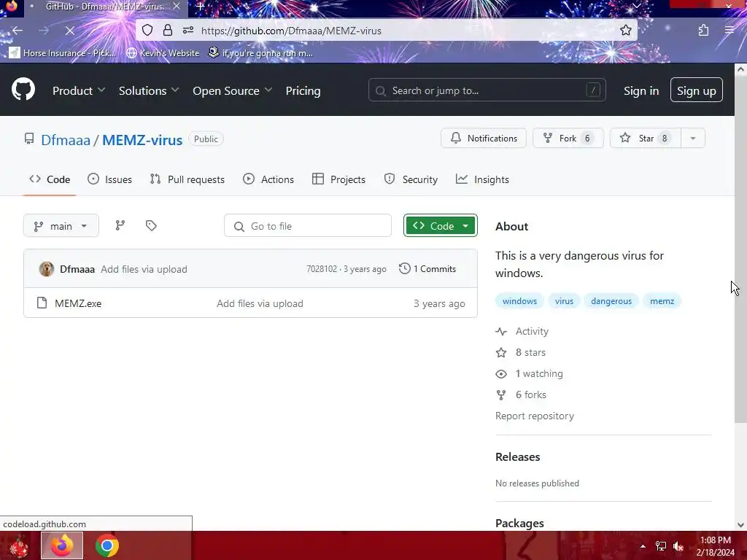
Task: Open commit hash 7028102
Action: (x=322, y=268)
